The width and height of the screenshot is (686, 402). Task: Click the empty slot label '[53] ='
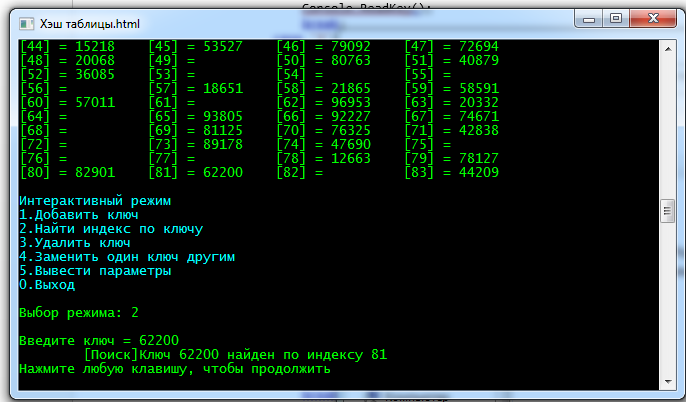(x=172, y=74)
